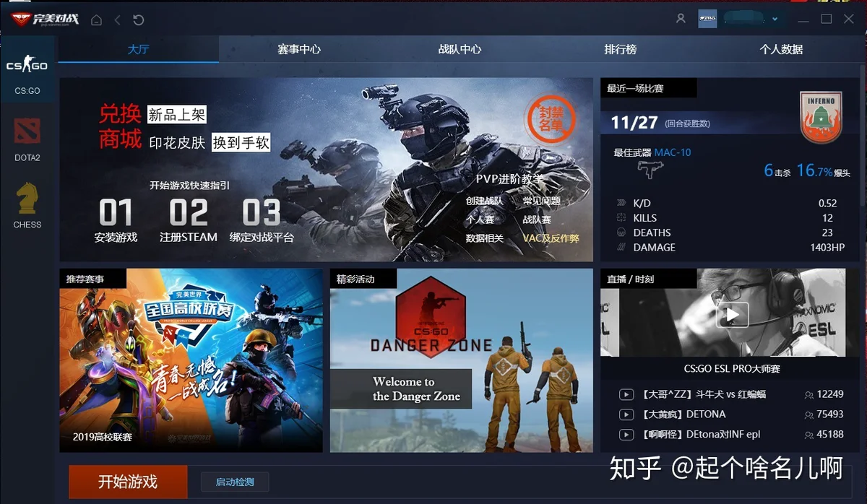Click the PVP进阶教学 heading
This screenshot has height=504, width=867.
click(509, 179)
